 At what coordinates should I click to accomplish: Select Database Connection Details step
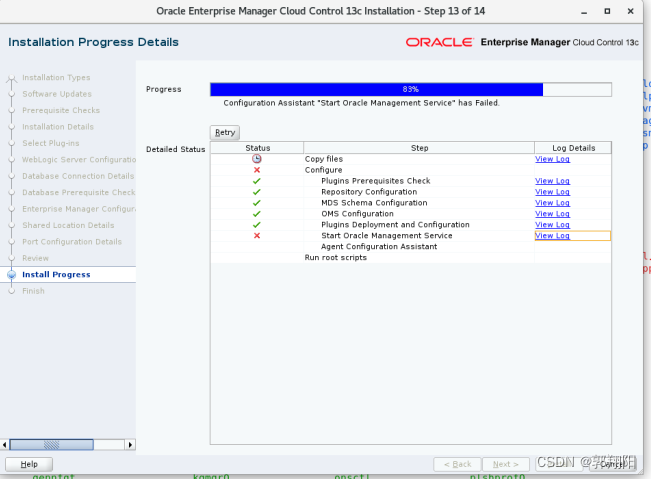pyautogui.click(x=78, y=176)
